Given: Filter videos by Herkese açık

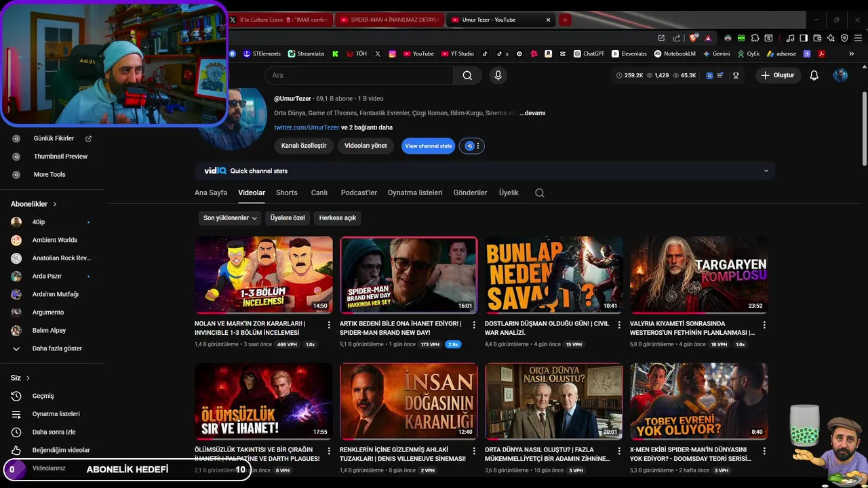Looking at the screenshot, I should (338, 218).
